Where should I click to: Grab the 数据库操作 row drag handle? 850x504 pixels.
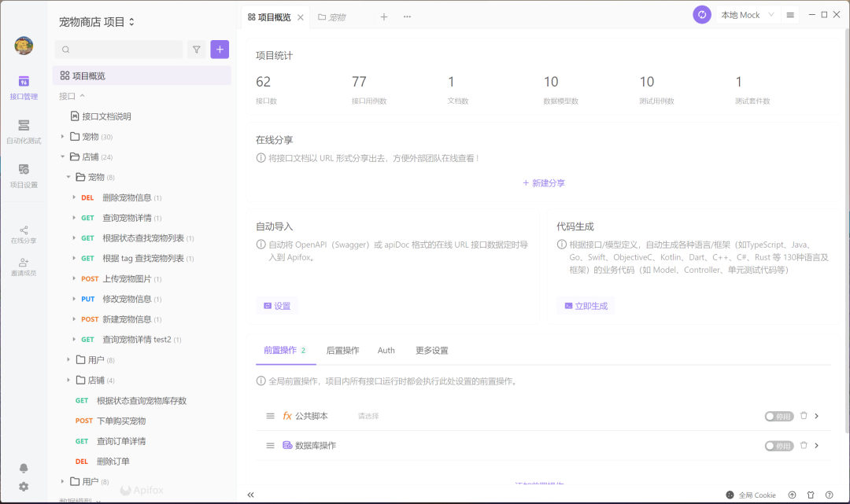tap(270, 446)
